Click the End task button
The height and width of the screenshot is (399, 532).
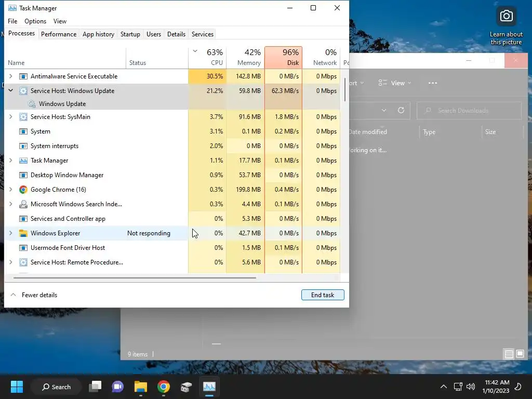tap(323, 295)
